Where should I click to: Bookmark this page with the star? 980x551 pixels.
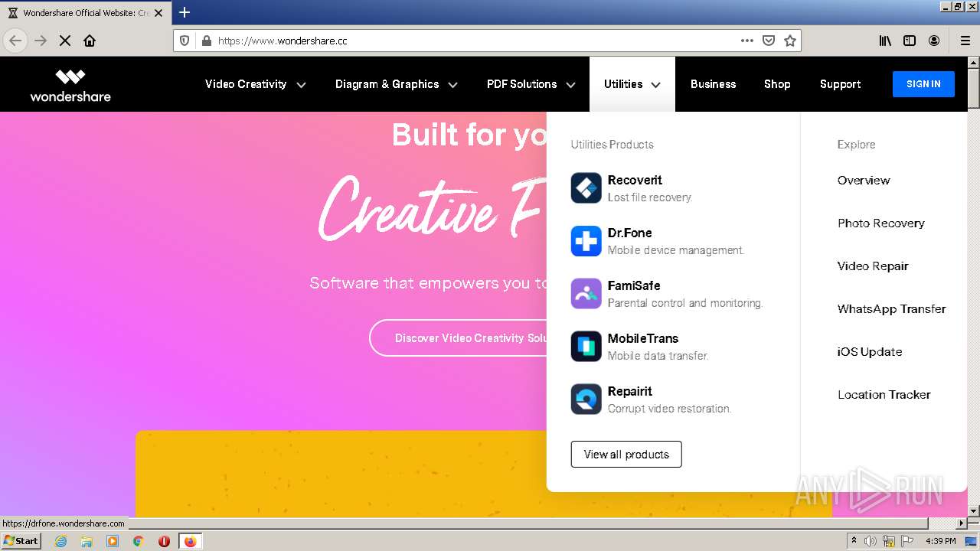pyautogui.click(x=790, y=41)
